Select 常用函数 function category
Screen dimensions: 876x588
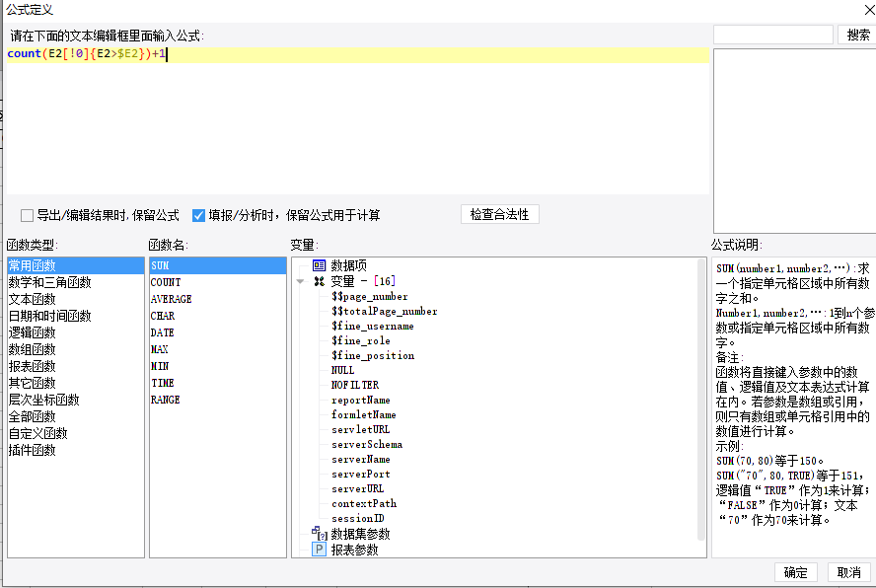tap(75, 265)
